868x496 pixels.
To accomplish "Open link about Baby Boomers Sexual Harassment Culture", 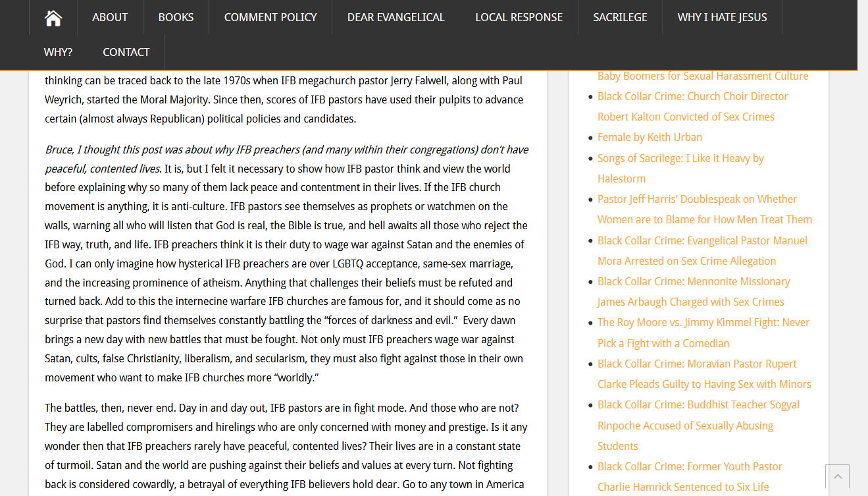I will 703,76.
